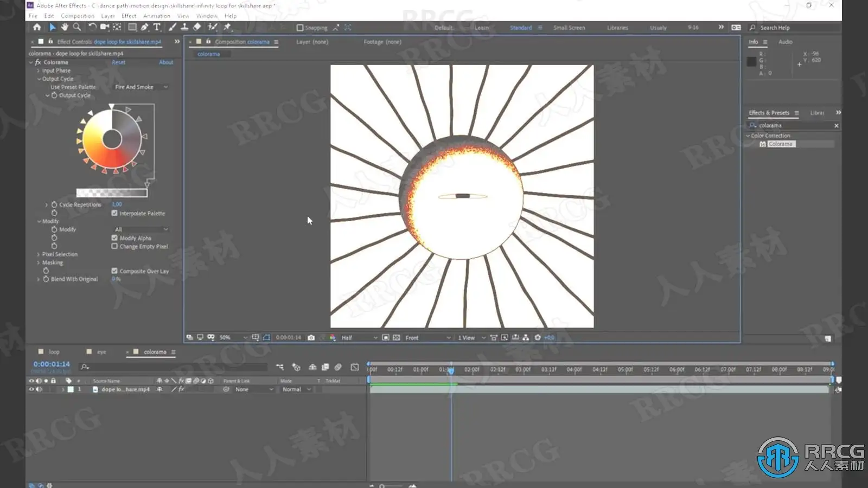Select the Rectangle shape tool
The height and width of the screenshot is (488, 868).
132,27
